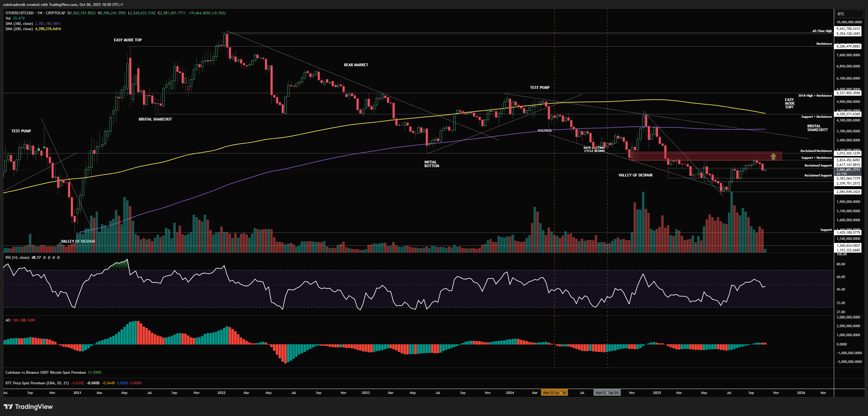Select the RSI (14, close) pane legend

[x=17, y=258]
